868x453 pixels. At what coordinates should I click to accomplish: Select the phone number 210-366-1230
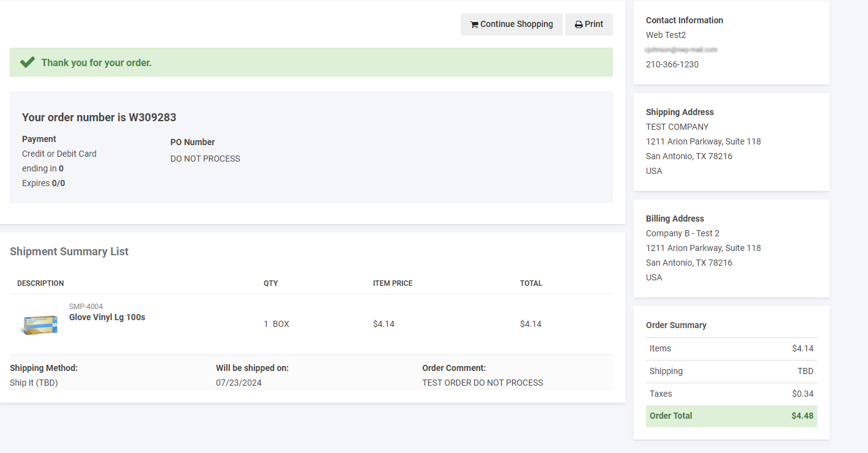(672, 64)
